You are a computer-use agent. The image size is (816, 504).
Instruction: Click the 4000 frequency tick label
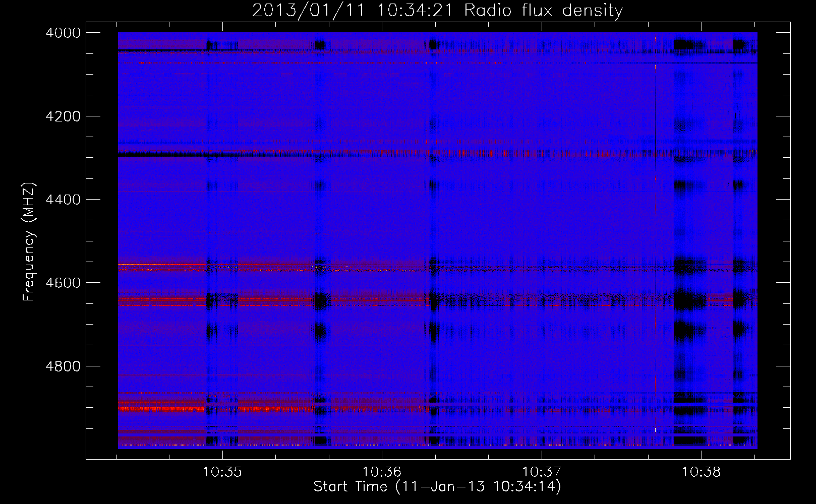pos(63,33)
